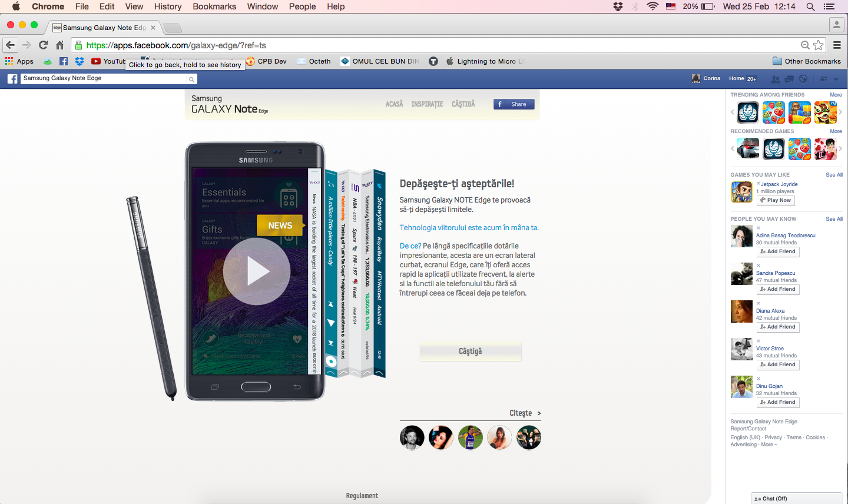Open the lion dance game in Trending
The width and height of the screenshot is (848, 504).
pyautogui.click(x=826, y=112)
